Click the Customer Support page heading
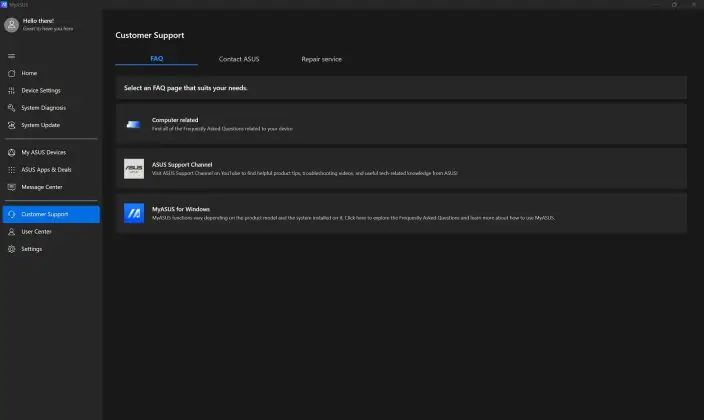 150,35
